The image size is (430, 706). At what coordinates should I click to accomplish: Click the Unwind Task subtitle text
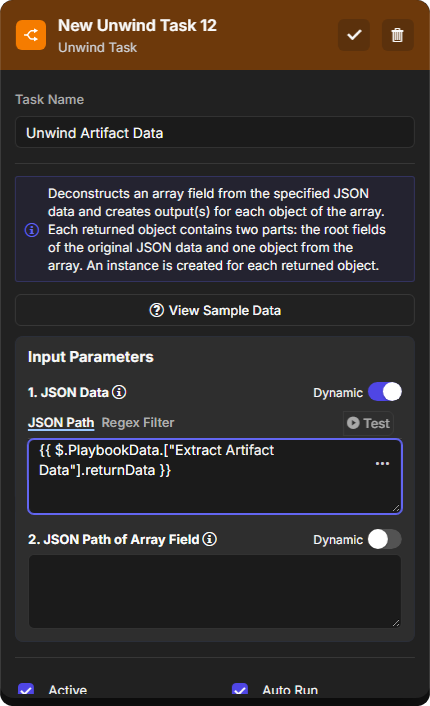(97, 47)
